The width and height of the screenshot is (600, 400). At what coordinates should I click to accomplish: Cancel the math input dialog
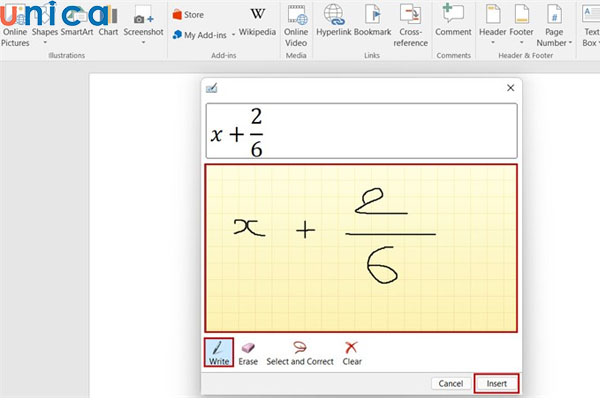coord(451,383)
